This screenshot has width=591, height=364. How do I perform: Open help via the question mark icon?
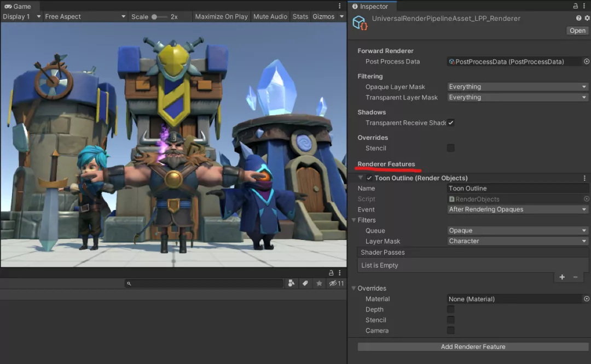[x=578, y=18]
